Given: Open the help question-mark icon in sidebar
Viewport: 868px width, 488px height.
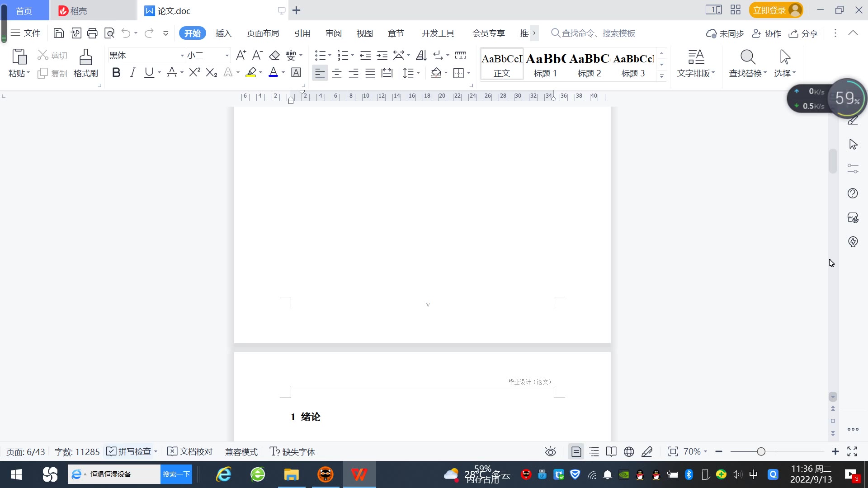Looking at the screenshot, I should coord(853,193).
